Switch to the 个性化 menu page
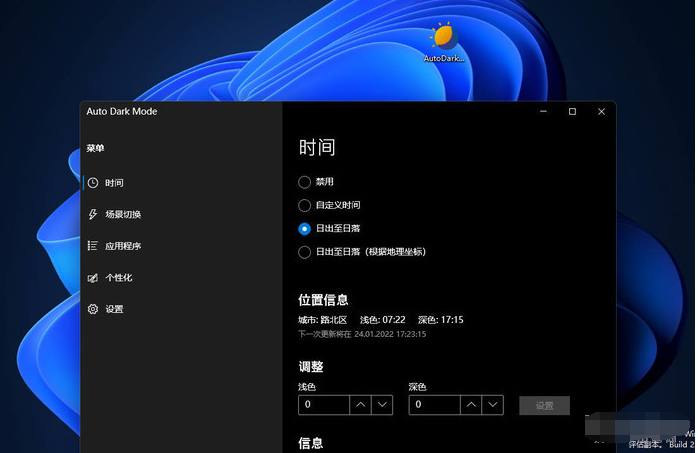This screenshot has width=698, height=453. (x=119, y=278)
